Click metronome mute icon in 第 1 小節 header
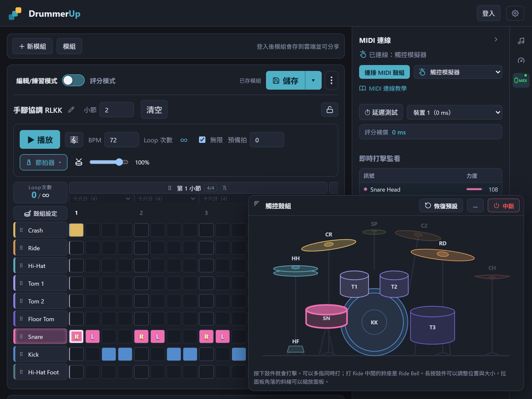This screenshot has width=532, height=399. (x=224, y=188)
